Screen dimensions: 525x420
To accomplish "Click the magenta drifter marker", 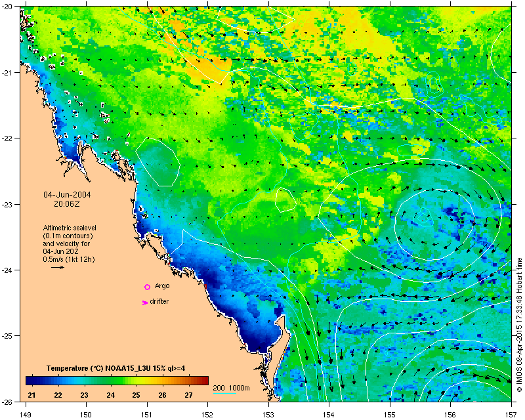I will 144,303.
